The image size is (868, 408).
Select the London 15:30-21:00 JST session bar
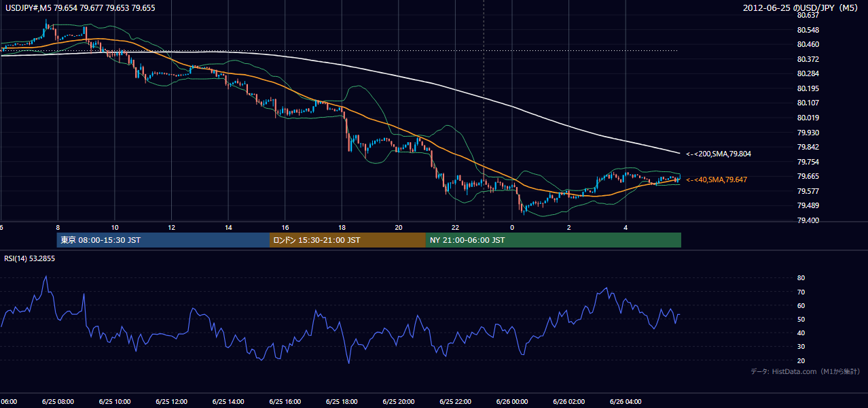click(x=348, y=240)
